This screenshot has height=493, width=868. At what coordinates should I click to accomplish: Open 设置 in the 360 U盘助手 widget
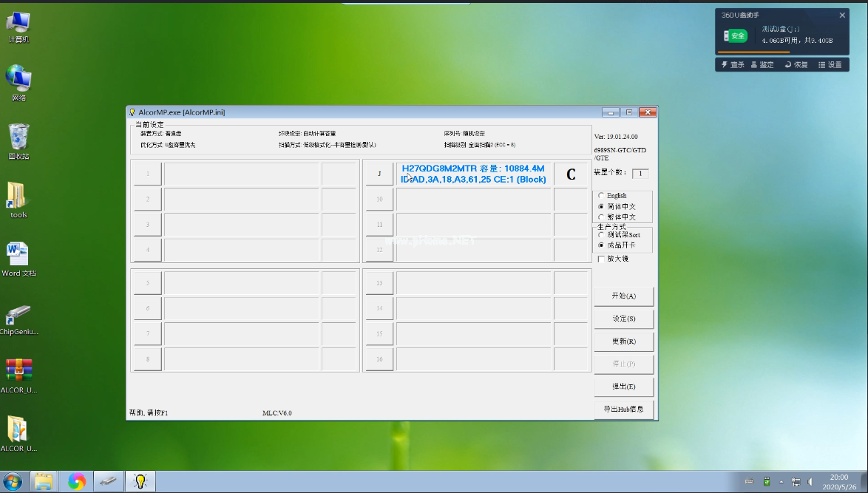[830, 65]
